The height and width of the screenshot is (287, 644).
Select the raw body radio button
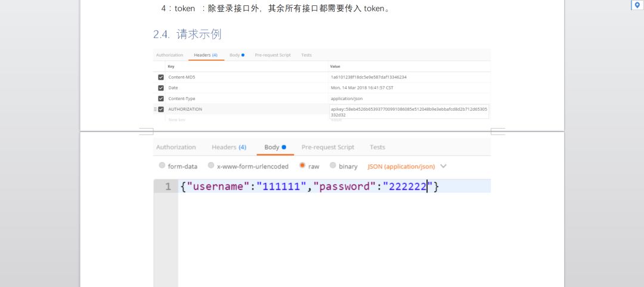302,166
